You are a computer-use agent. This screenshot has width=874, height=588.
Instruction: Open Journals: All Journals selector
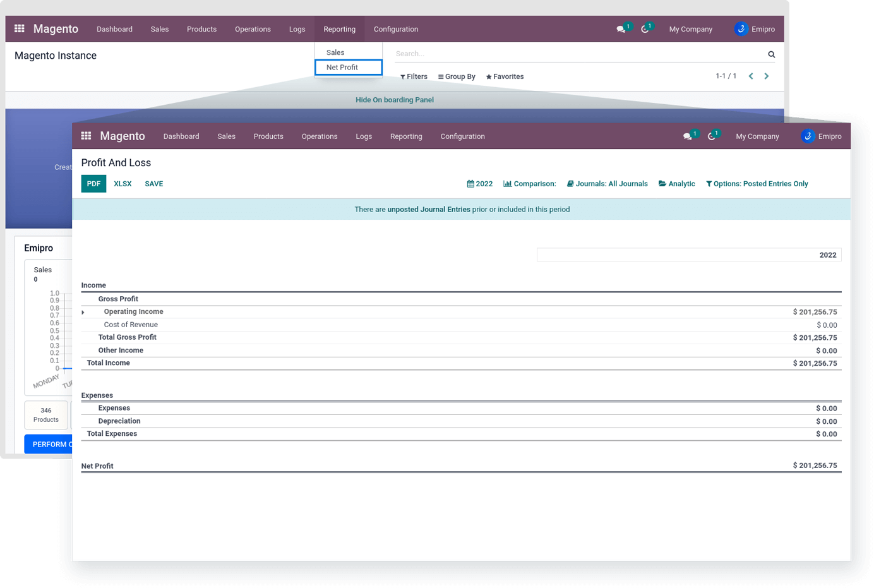[x=607, y=184]
